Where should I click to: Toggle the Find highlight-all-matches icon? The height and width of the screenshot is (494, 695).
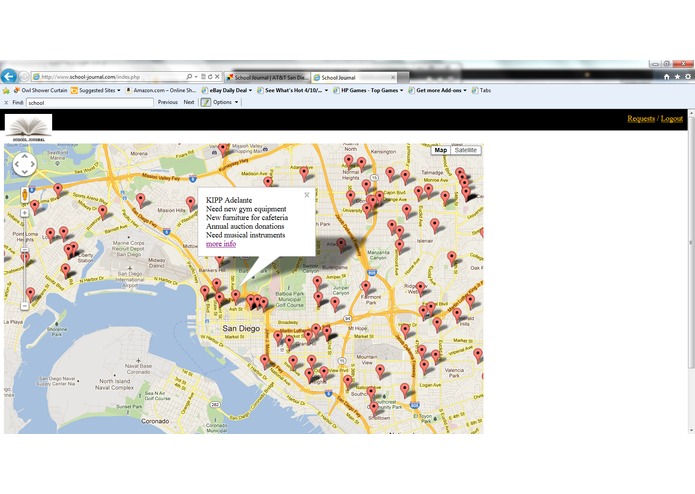(x=206, y=102)
